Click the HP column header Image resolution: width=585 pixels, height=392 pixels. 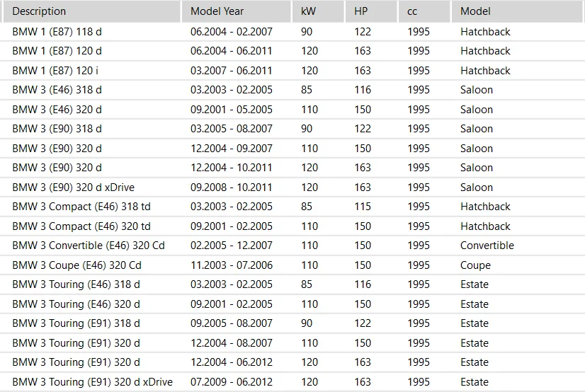coord(360,11)
